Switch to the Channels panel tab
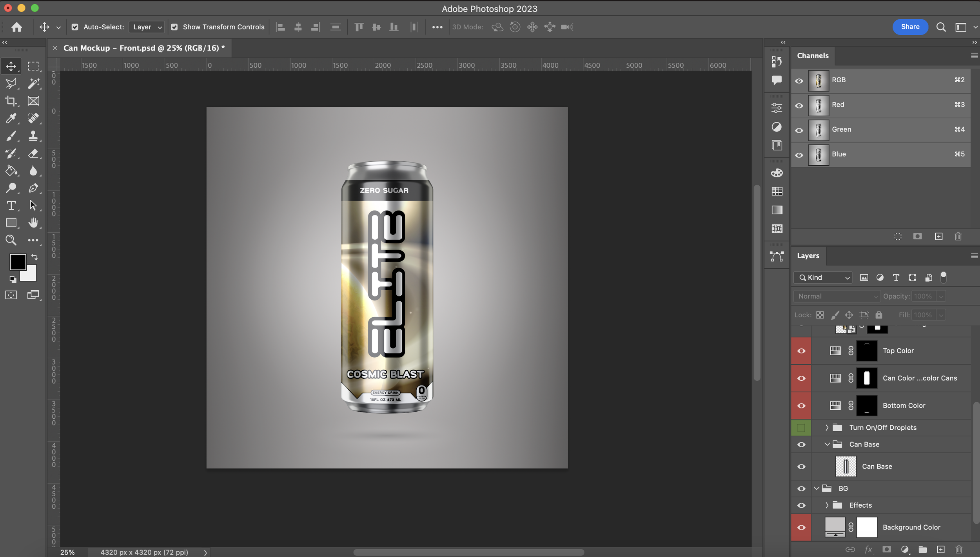 [x=813, y=56]
